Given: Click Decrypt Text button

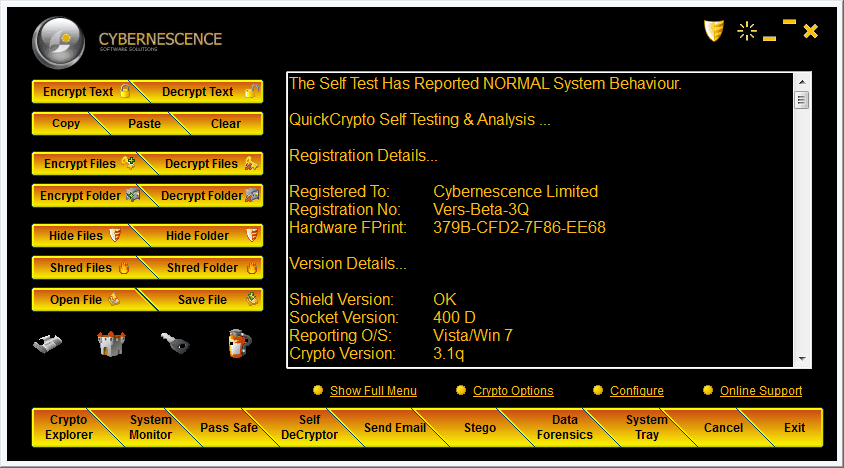Looking at the screenshot, I should point(205,92).
